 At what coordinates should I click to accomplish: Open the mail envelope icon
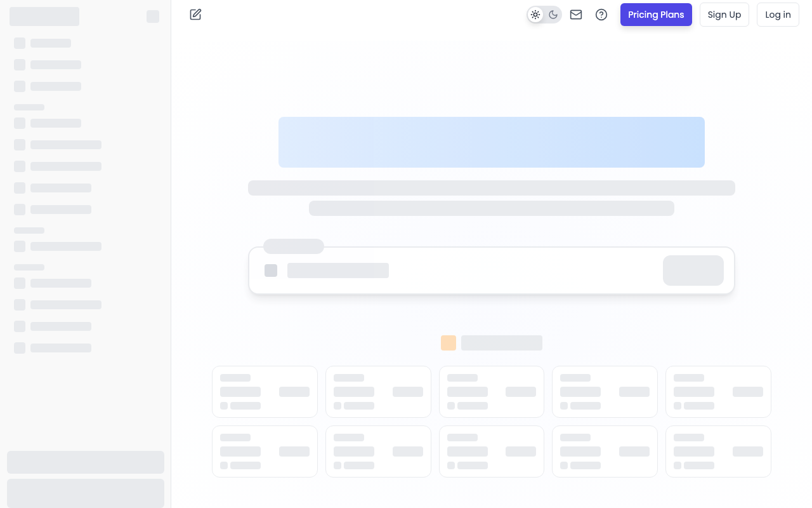point(576,15)
